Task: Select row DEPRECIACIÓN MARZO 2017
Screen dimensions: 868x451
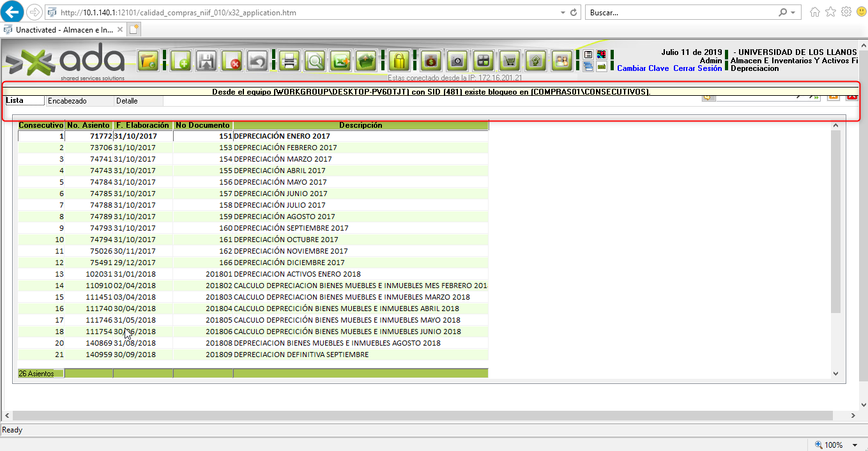Action: 282,159
